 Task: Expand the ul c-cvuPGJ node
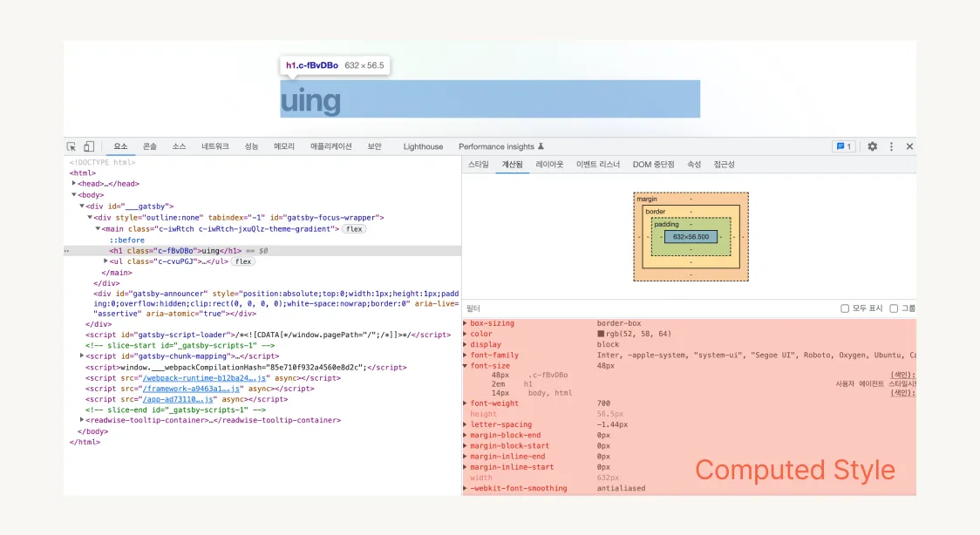(105, 261)
